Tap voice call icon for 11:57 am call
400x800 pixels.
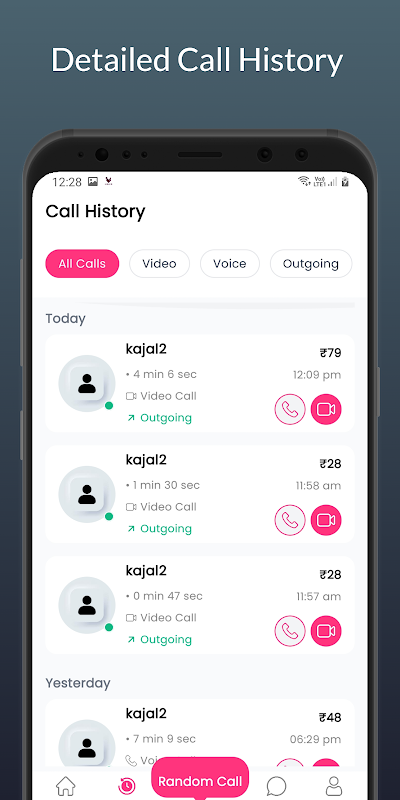pyautogui.click(x=290, y=631)
